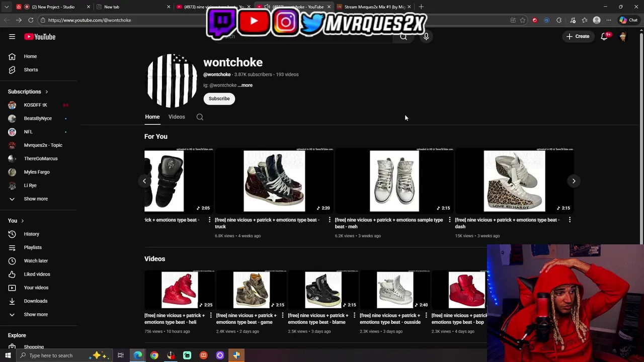
Task: Switch to the channel Videos tab
Action: click(177, 117)
